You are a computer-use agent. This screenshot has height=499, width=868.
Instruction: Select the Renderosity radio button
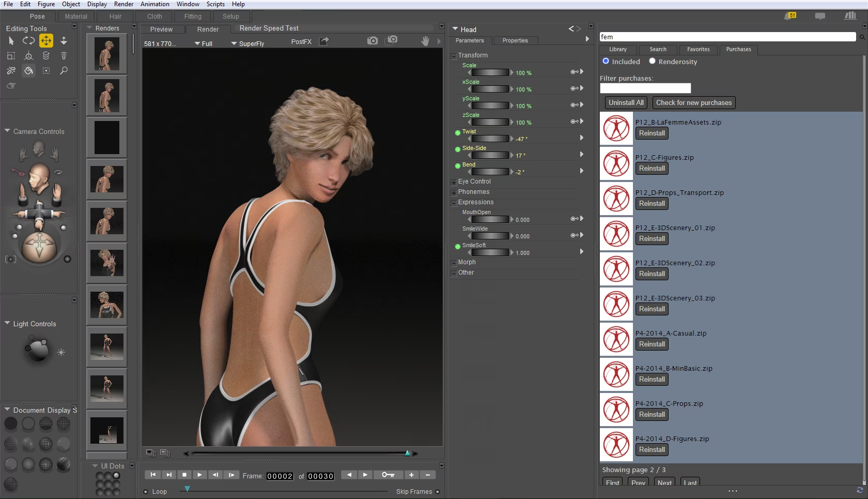[x=652, y=61]
